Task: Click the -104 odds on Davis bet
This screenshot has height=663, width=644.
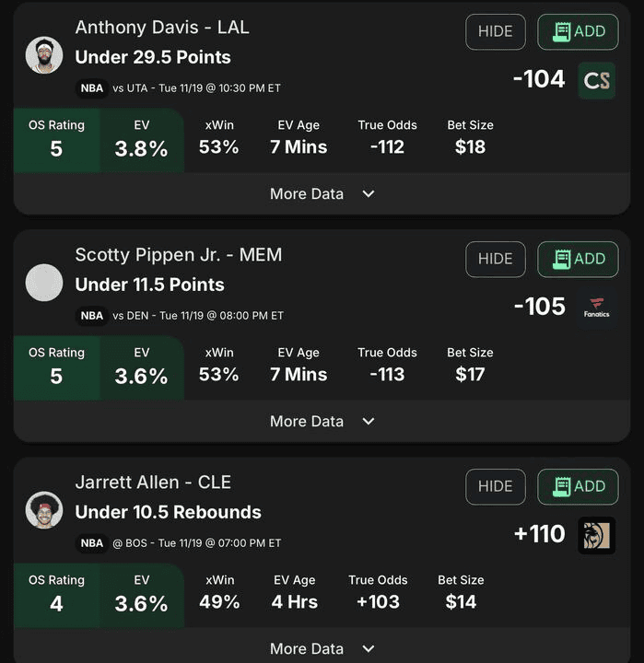Action: (x=539, y=80)
